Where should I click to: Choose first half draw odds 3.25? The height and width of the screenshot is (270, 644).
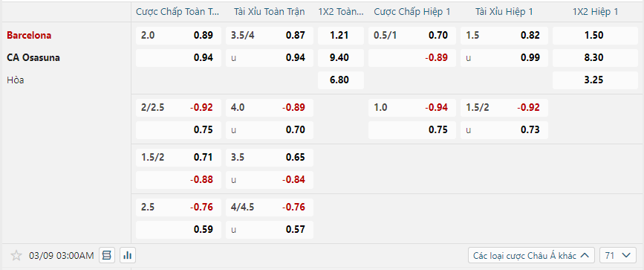pyautogui.click(x=595, y=80)
